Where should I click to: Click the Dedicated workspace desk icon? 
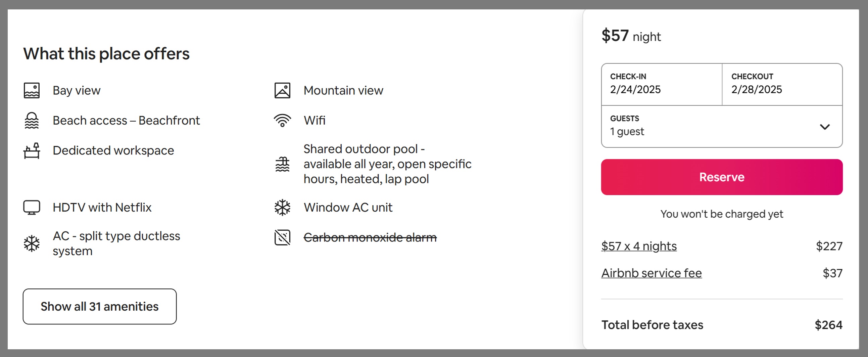[32, 150]
